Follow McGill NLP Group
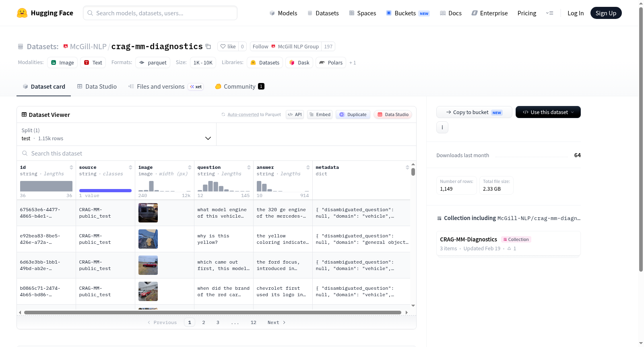Screen dimensions: 644x347 pos(286,46)
